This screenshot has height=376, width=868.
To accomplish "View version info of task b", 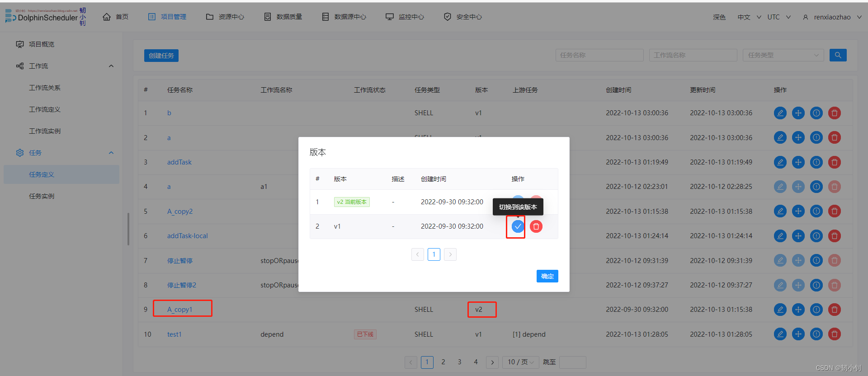I will click(x=816, y=113).
